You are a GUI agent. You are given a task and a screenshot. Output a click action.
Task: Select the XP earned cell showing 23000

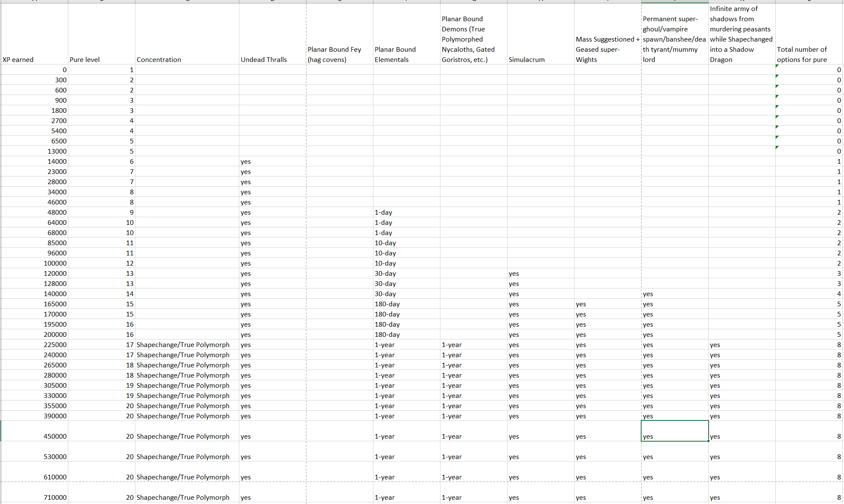[x=34, y=171]
